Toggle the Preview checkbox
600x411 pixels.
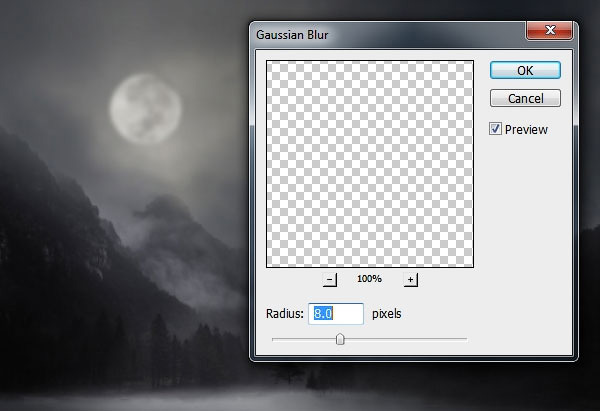tap(495, 129)
